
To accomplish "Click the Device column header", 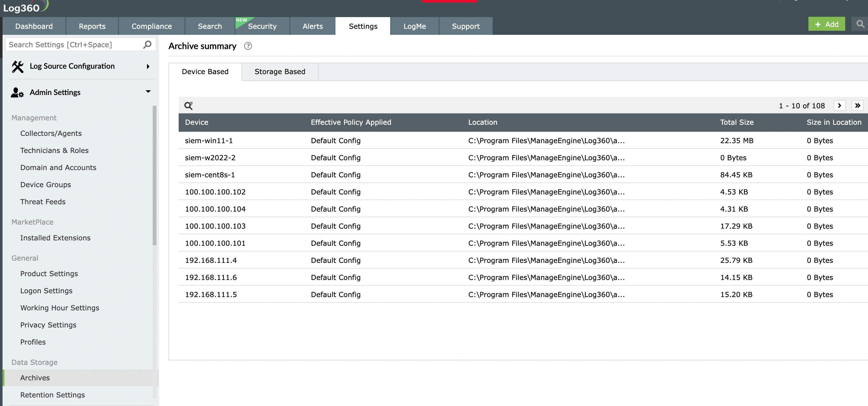I will tap(196, 122).
